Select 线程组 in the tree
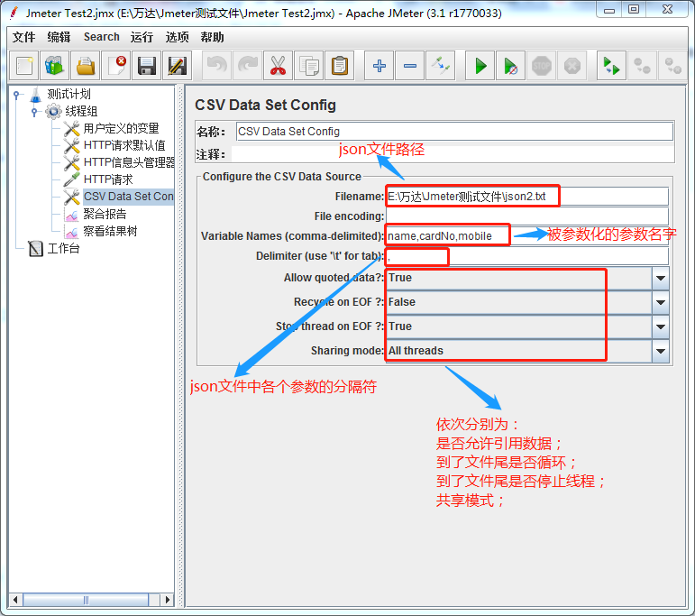The width and height of the screenshot is (695, 616). (81, 111)
